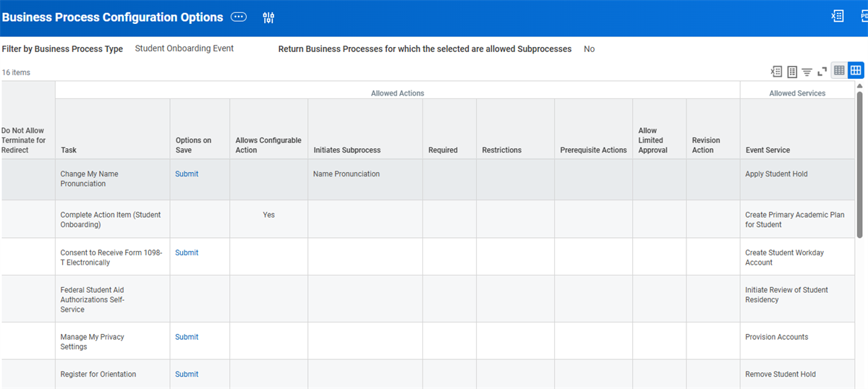
Task: Expand the table to fullscreen mode
Action: point(822,71)
